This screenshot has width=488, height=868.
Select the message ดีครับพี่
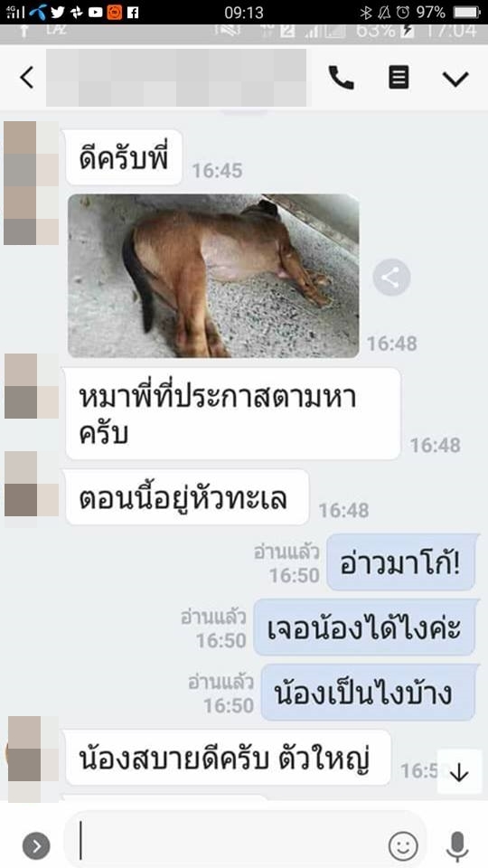tap(124, 157)
